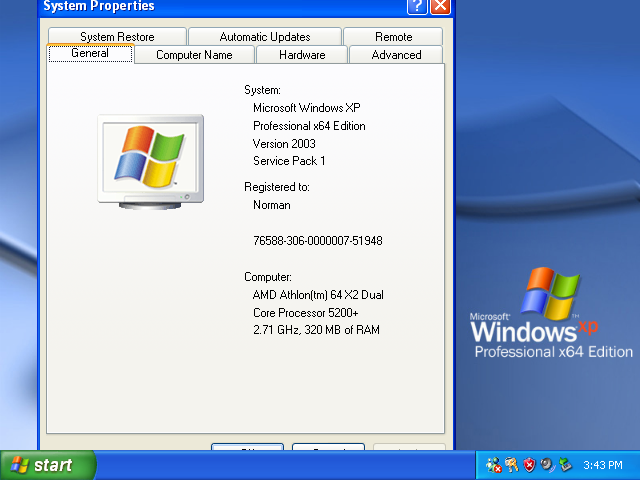Image resolution: width=640 pixels, height=480 pixels.
Task: Click the 'Version 2003' text
Action: 284,144
